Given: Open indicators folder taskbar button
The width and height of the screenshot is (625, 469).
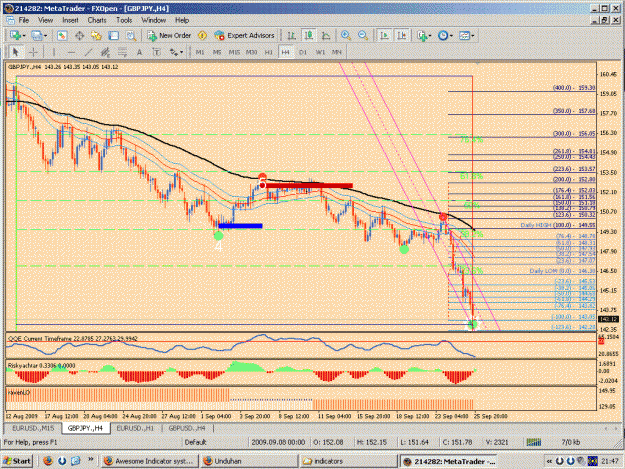Looking at the screenshot, I should point(348,461).
